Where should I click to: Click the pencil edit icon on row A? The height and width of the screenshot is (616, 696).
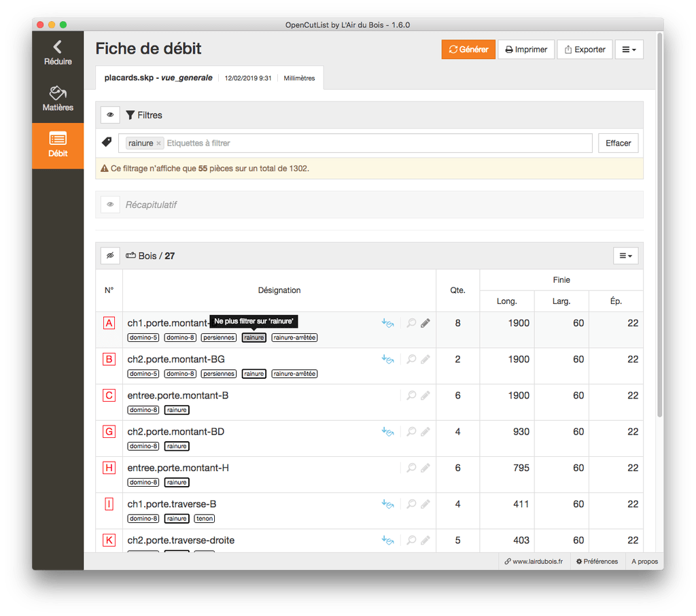[425, 323]
